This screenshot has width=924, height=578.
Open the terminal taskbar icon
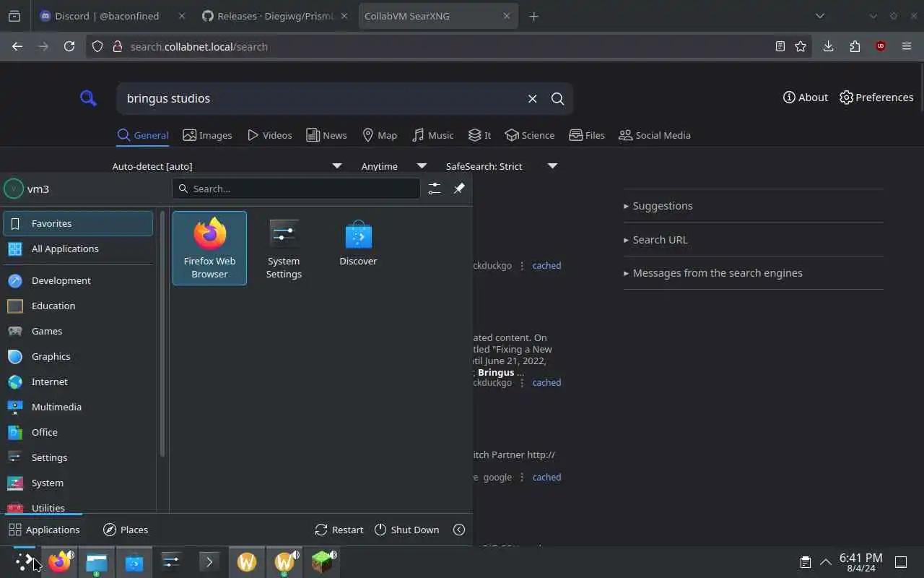pos(209,561)
